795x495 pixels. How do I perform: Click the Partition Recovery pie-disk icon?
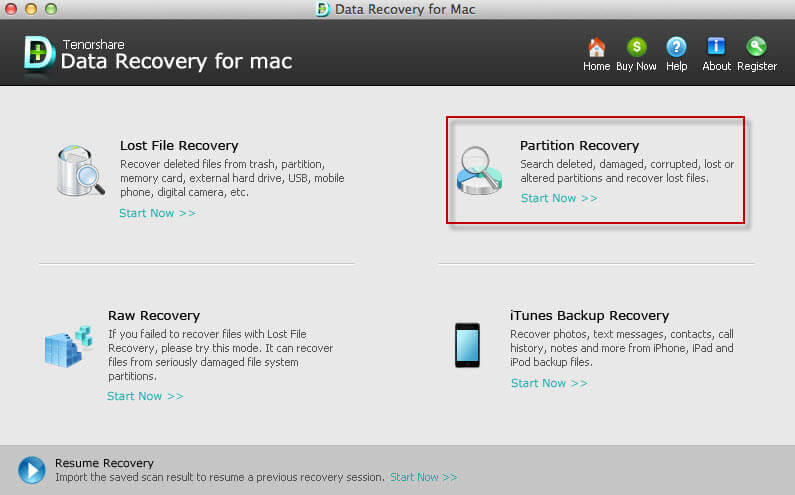pyautogui.click(x=479, y=171)
